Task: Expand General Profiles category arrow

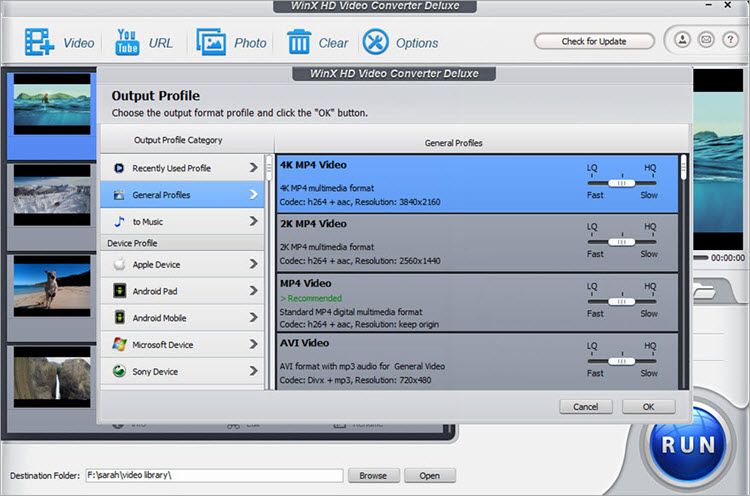Action: 254,194
